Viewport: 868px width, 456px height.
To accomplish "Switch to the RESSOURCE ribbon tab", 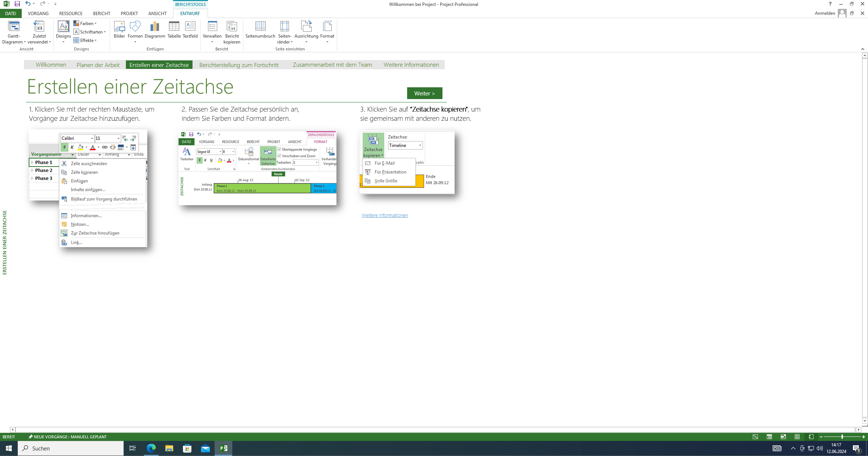I will (x=71, y=13).
